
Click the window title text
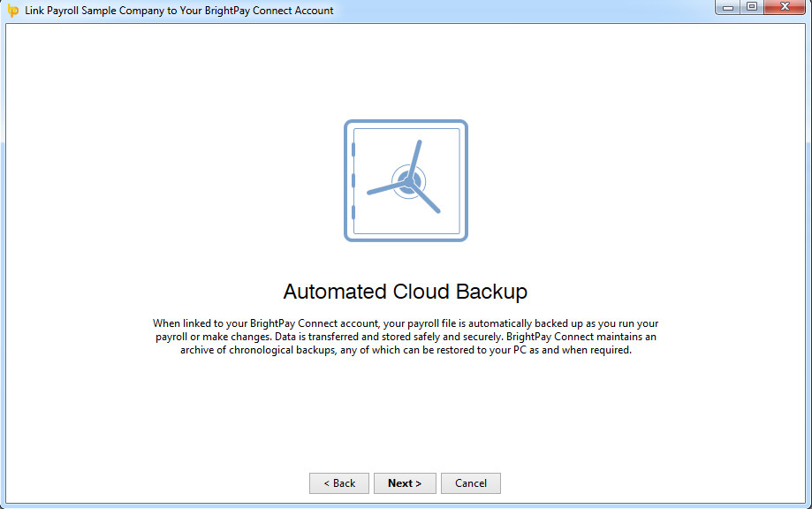point(179,11)
